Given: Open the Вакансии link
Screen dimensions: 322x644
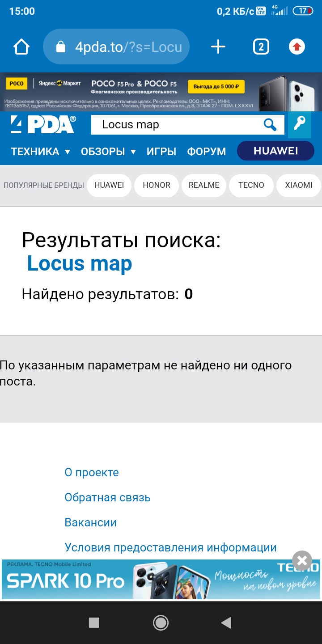Looking at the screenshot, I should [x=91, y=522].
